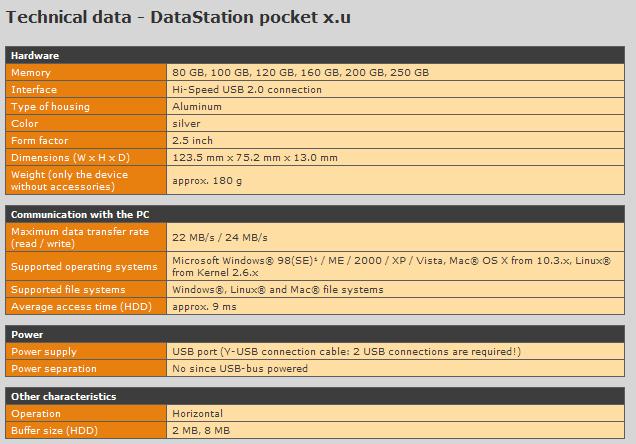Click the 'silver' value cell
This screenshot has height=444, width=636.
pyautogui.click(x=395, y=124)
